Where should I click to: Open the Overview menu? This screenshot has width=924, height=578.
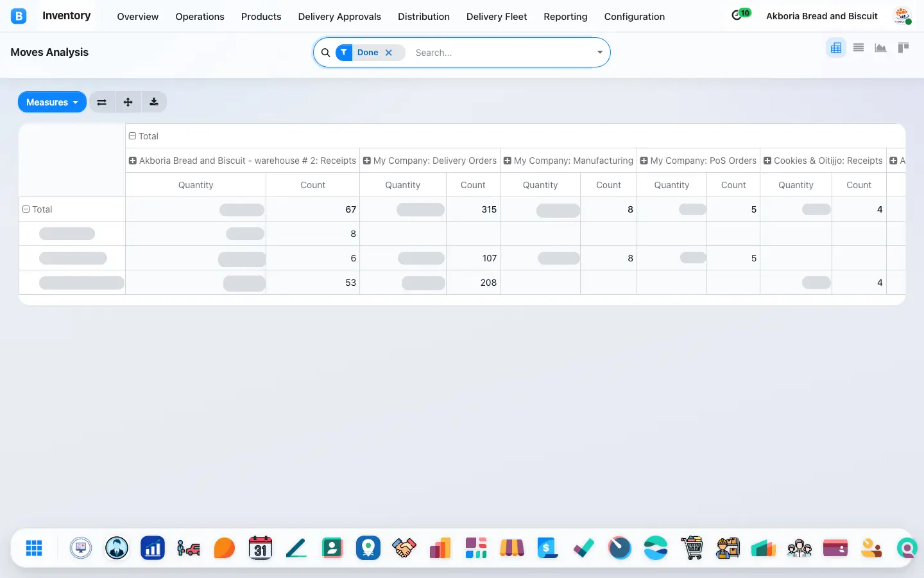pos(138,17)
